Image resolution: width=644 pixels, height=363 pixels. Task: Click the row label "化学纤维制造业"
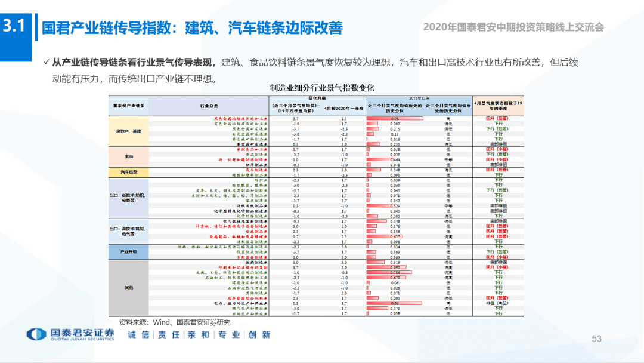pyautogui.click(x=252, y=216)
